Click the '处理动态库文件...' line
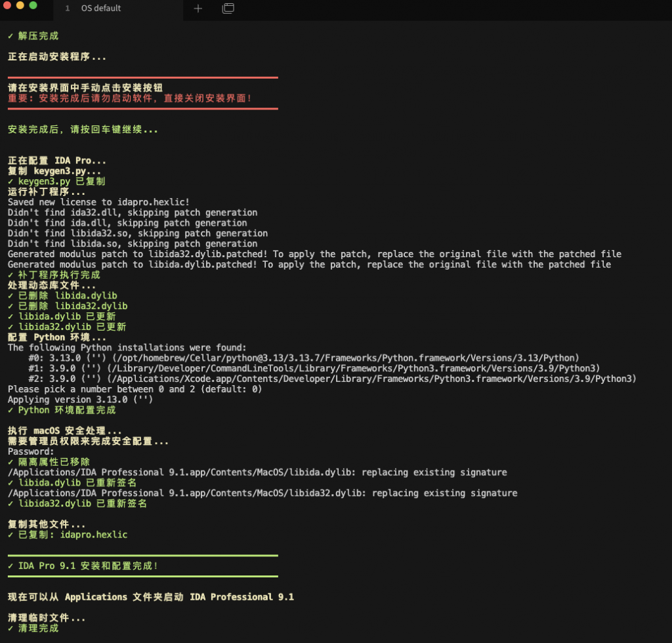The image size is (672, 643). coord(51,285)
